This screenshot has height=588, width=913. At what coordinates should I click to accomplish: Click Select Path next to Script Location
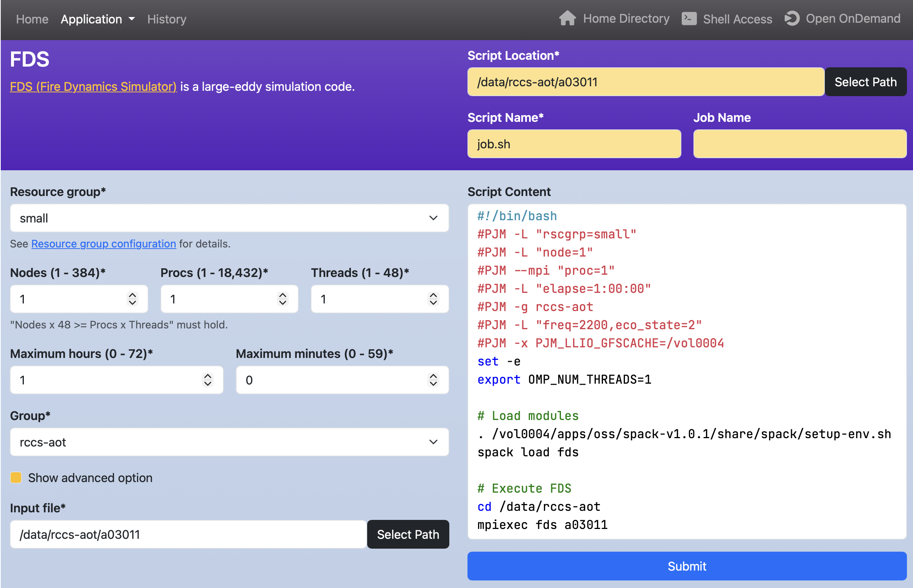click(x=865, y=82)
